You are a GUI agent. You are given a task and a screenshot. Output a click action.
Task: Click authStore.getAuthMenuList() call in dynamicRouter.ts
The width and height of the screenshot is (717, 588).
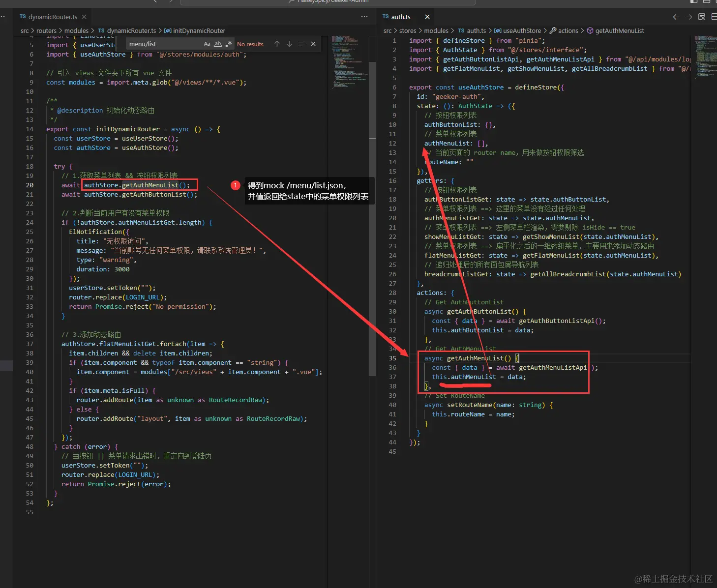137,185
